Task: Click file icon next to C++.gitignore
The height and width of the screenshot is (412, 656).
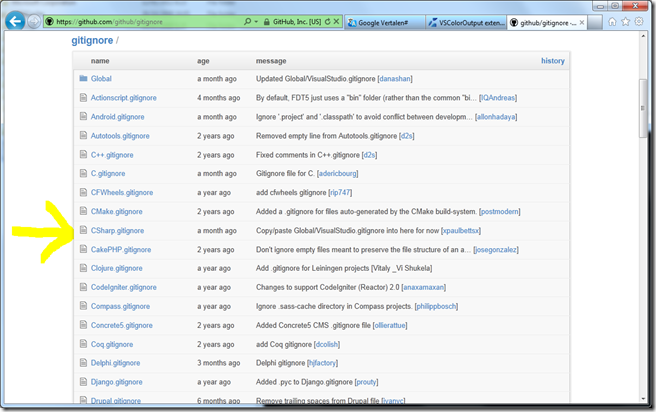Action: 83,154
